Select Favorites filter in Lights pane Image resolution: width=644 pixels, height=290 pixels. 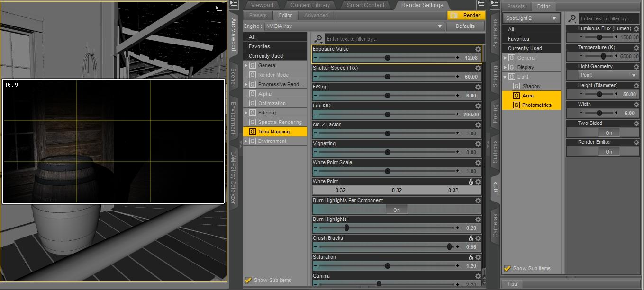click(x=532, y=39)
